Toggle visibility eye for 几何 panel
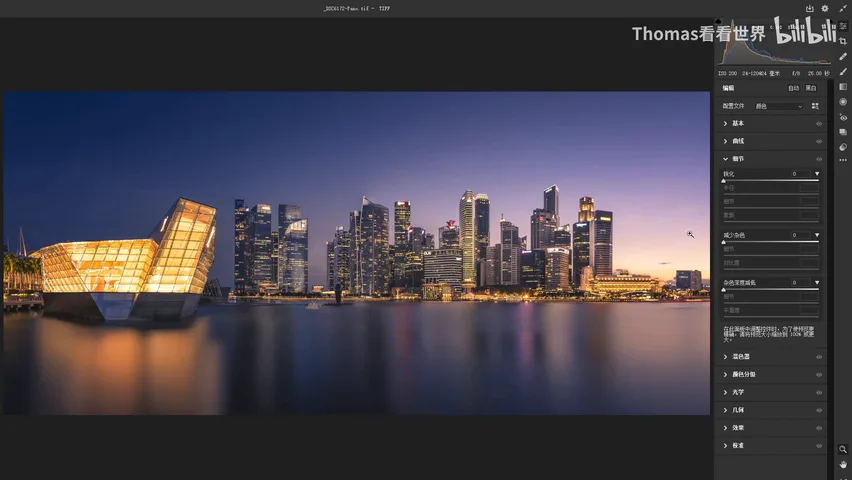 point(819,410)
